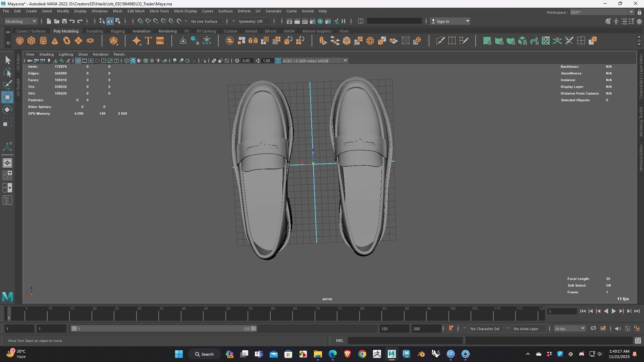
Task: Toggle Snap to grids
Action: 141,21
